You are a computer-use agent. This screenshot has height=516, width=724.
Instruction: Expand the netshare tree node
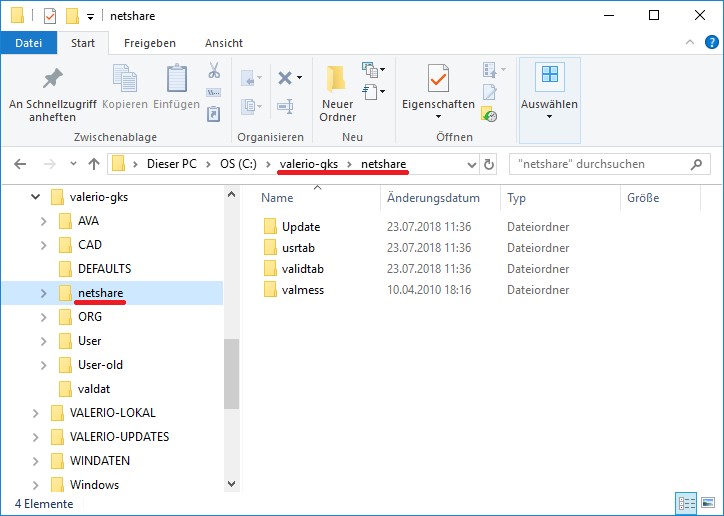(43, 293)
